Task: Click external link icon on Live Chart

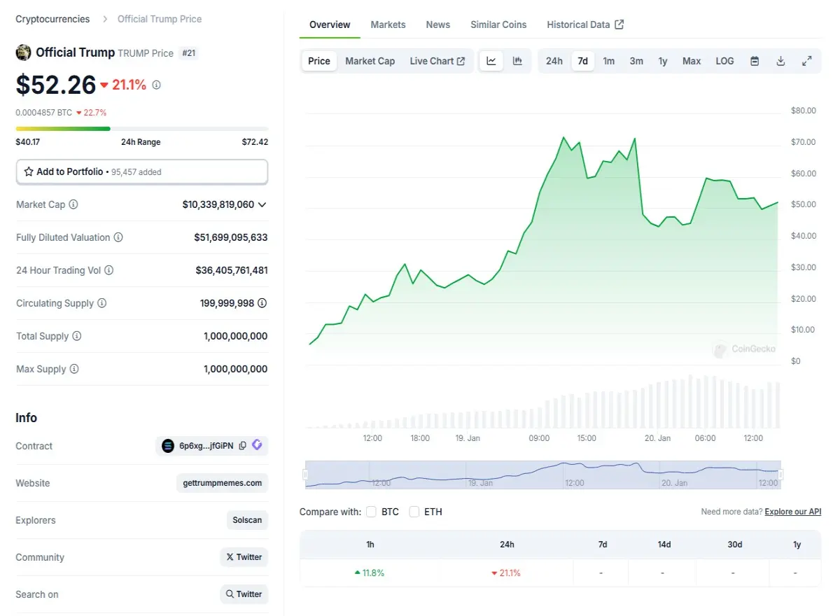Action: pos(461,61)
